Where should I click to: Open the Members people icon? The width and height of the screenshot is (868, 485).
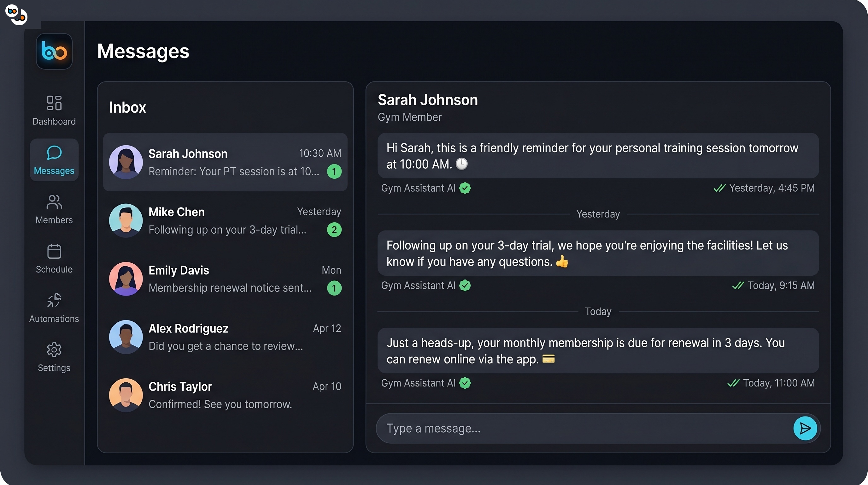coord(54,202)
